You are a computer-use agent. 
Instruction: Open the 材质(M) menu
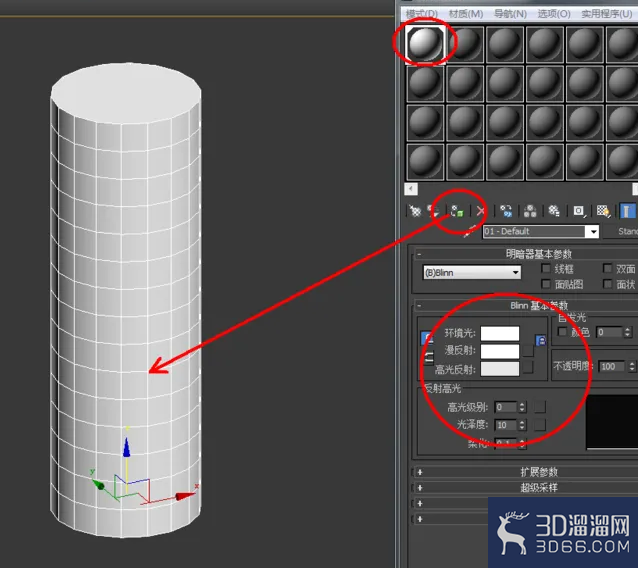click(x=466, y=14)
